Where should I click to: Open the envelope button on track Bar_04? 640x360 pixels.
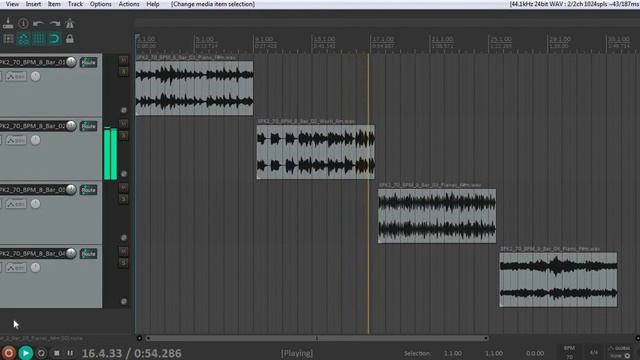pyautogui.click(x=16, y=267)
